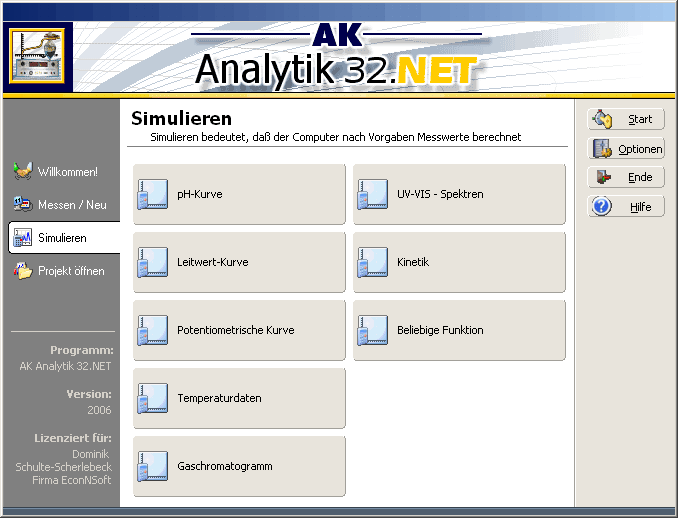Image resolution: width=678 pixels, height=518 pixels.
Task: Click the 'Version:' label in sidebar
Action: click(x=89, y=394)
